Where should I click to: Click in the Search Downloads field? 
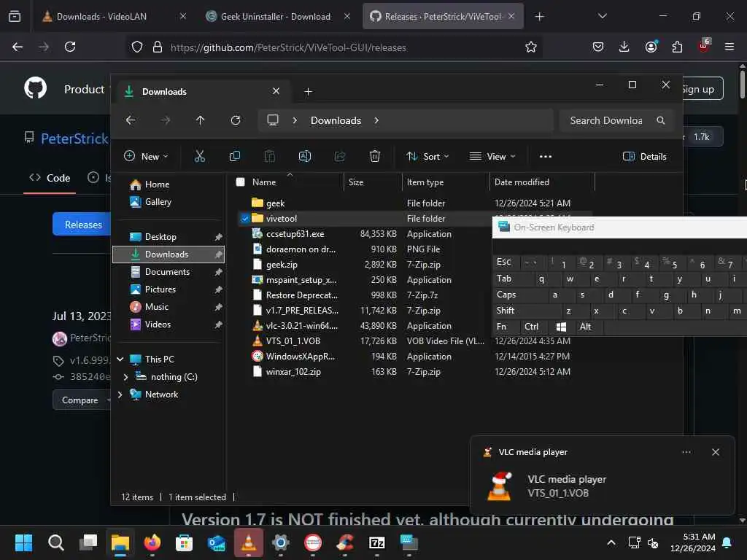[606, 120]
